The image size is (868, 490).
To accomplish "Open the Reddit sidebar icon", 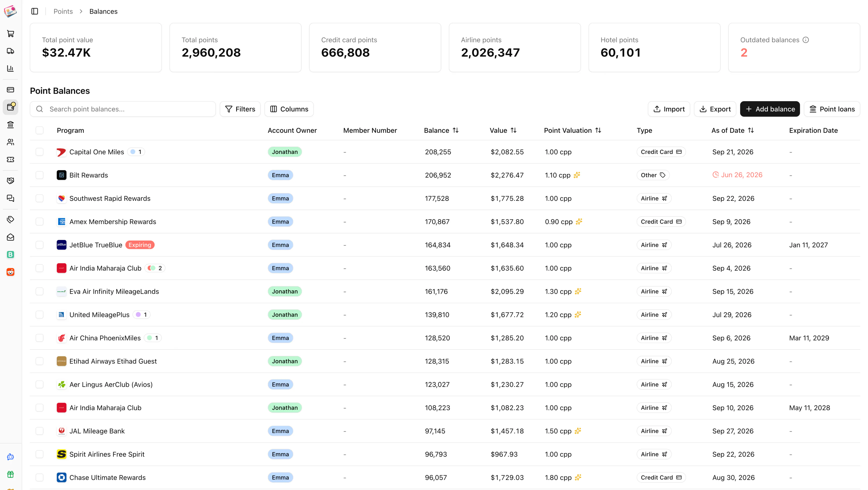I will [10, 272].
